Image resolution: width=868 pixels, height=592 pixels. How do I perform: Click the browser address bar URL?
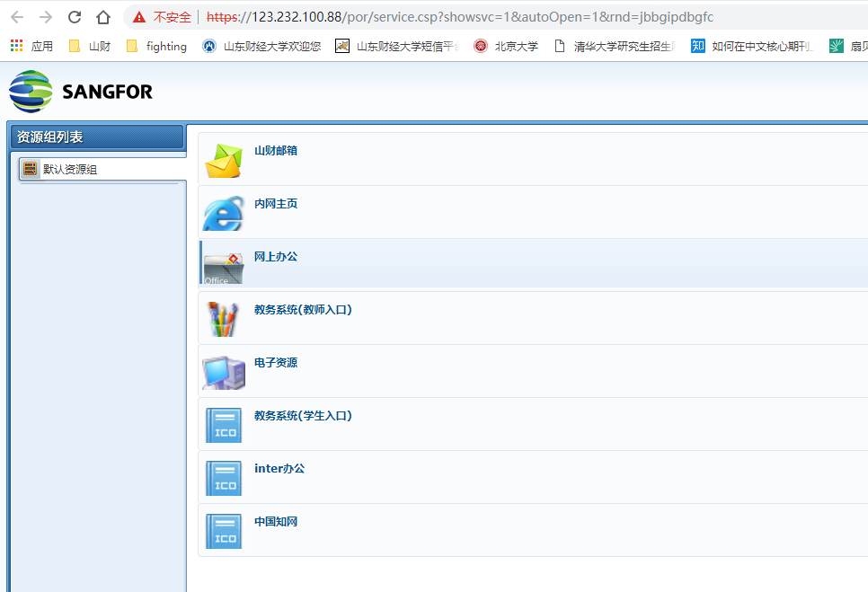(x=458, y=17)
